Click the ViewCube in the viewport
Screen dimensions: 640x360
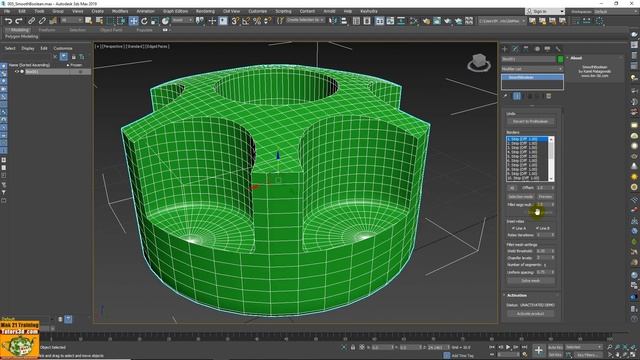(479, 62)
